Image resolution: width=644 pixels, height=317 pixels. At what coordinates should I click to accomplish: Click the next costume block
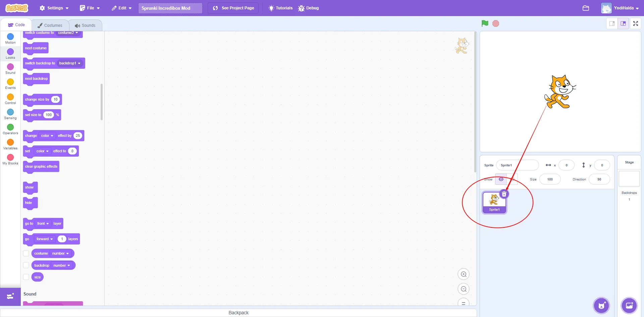click(x=36, y=48)
